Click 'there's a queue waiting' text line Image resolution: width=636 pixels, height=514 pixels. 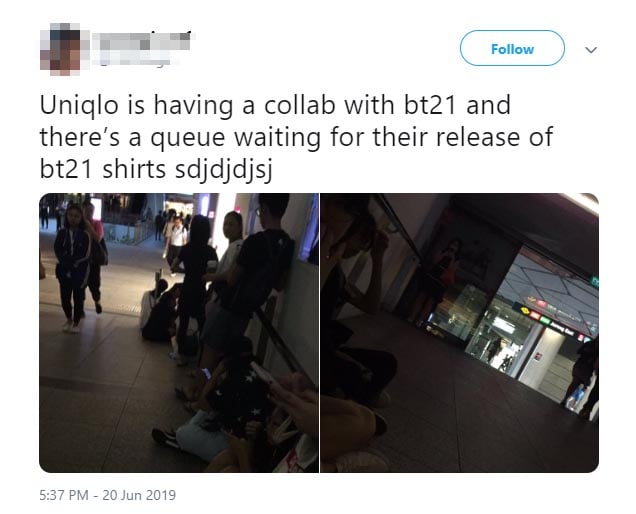pyautogui.click(x=181, y=137)
